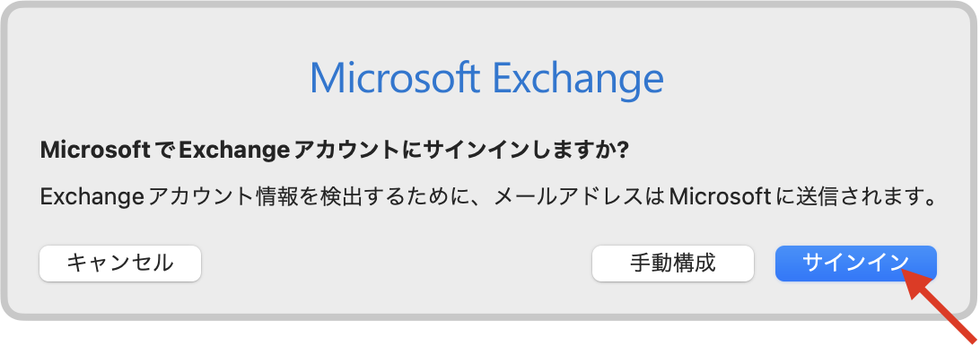This screenshot has width=980, height=346.
Task: Click empty area between キャンセル and 手動構成
Action: (x=397, y=264)
